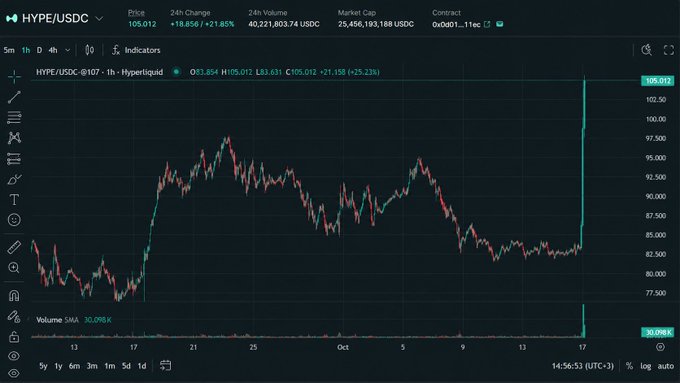Select the forecasting and measurement tool
This screenshot has height=383, width=680.
[x=14, y=159]
